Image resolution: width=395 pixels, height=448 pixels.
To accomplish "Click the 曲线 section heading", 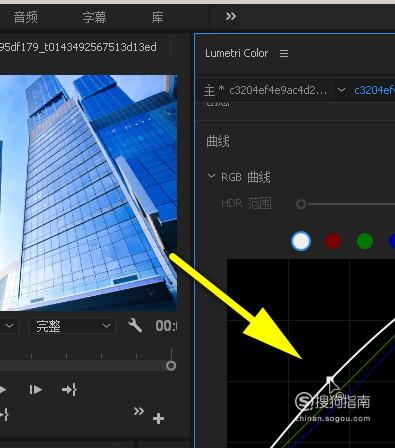I will pyautogui.click(x=218, y=141).
